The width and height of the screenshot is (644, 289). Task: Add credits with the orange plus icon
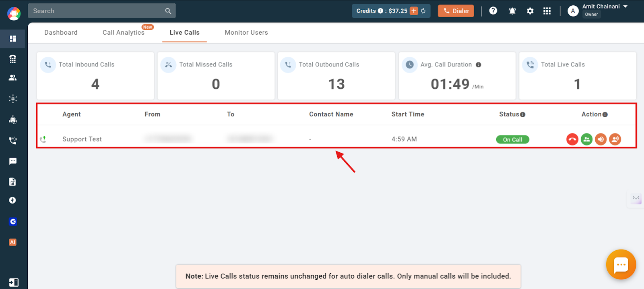pos(414,11)
